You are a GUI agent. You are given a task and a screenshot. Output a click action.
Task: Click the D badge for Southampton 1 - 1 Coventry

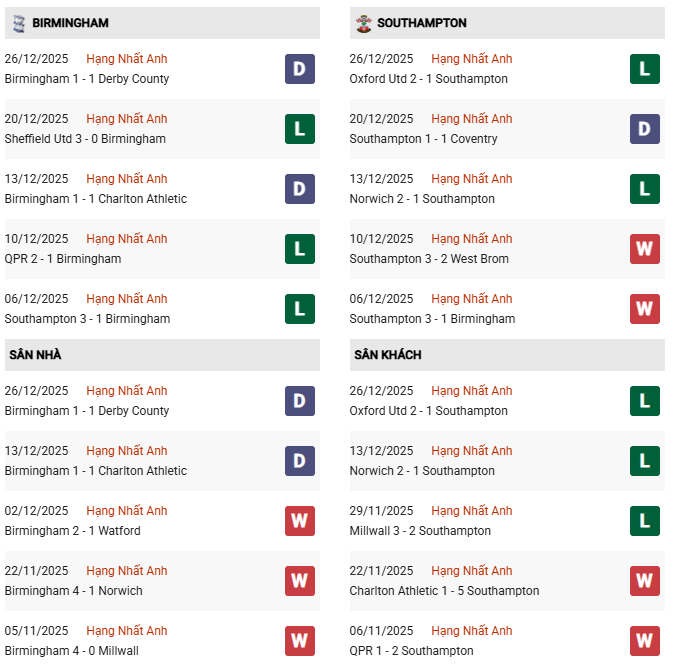(x=645, y=129)
